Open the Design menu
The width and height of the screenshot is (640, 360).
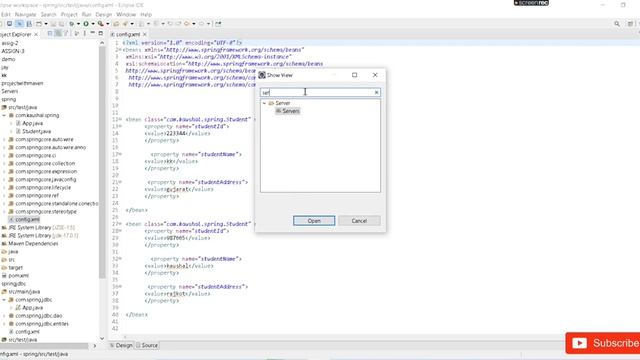(x=104, y=14)
